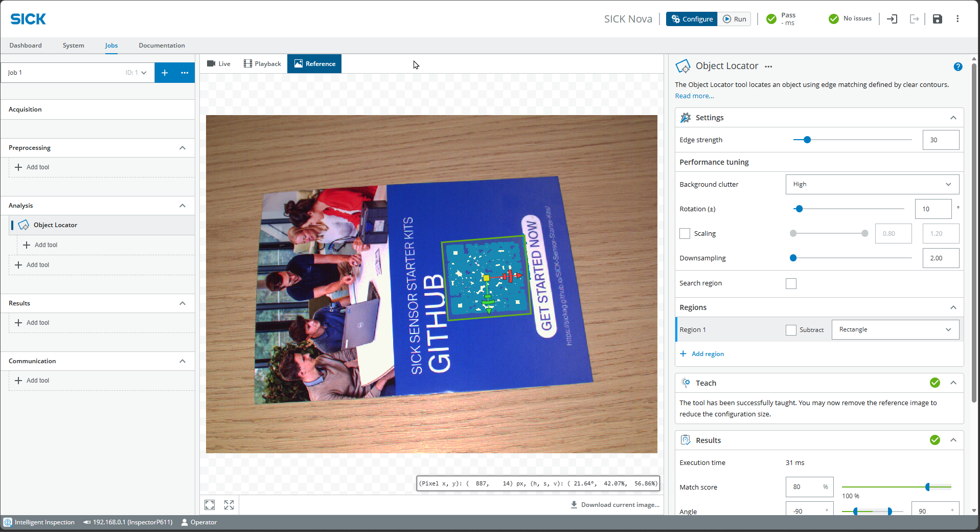The width and height of the screenshot is (980, 532).
Task: Switch to the Playback image view
Action: 262,64
